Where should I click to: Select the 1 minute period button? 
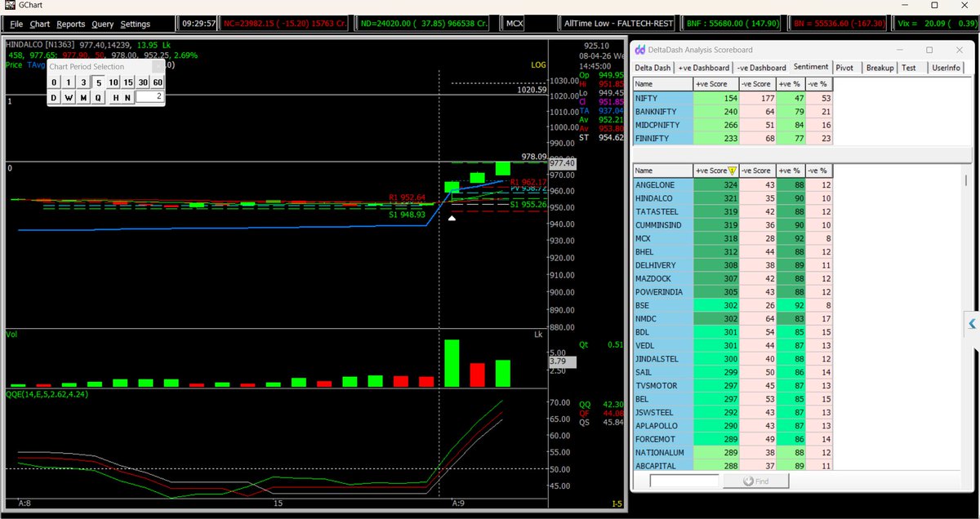69,82
